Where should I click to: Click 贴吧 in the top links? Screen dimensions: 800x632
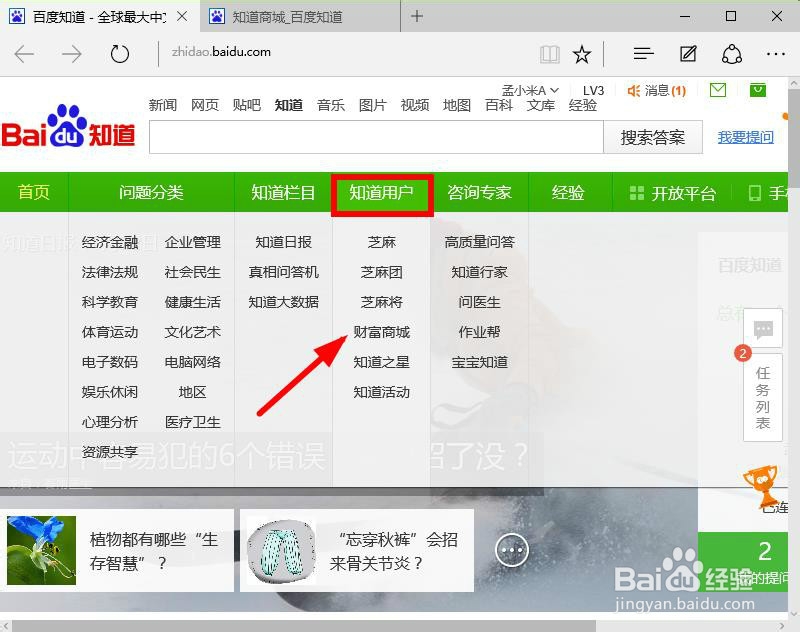pyautogui.click(x=246, y=105)
